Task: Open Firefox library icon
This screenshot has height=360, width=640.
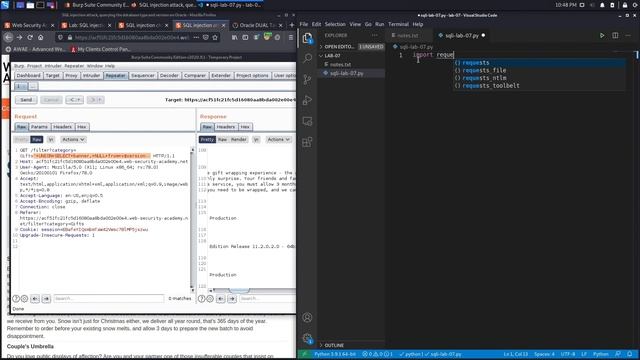Action: [234, 37]
